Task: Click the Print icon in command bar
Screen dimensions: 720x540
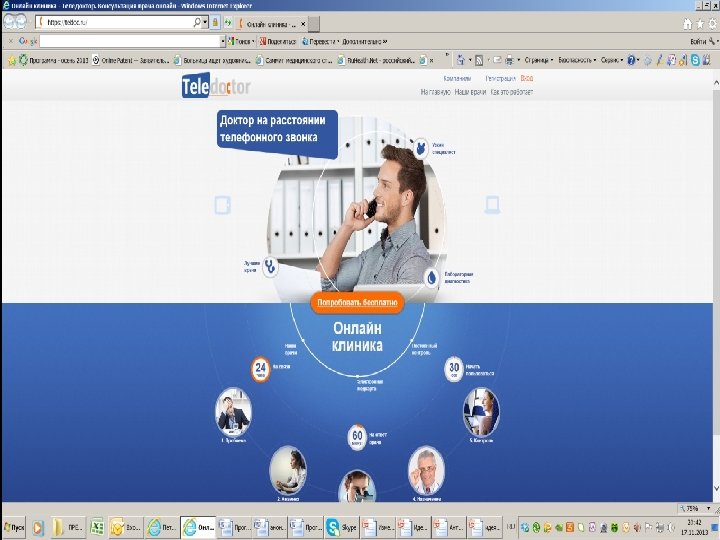Action: click(x=510, y=60)
